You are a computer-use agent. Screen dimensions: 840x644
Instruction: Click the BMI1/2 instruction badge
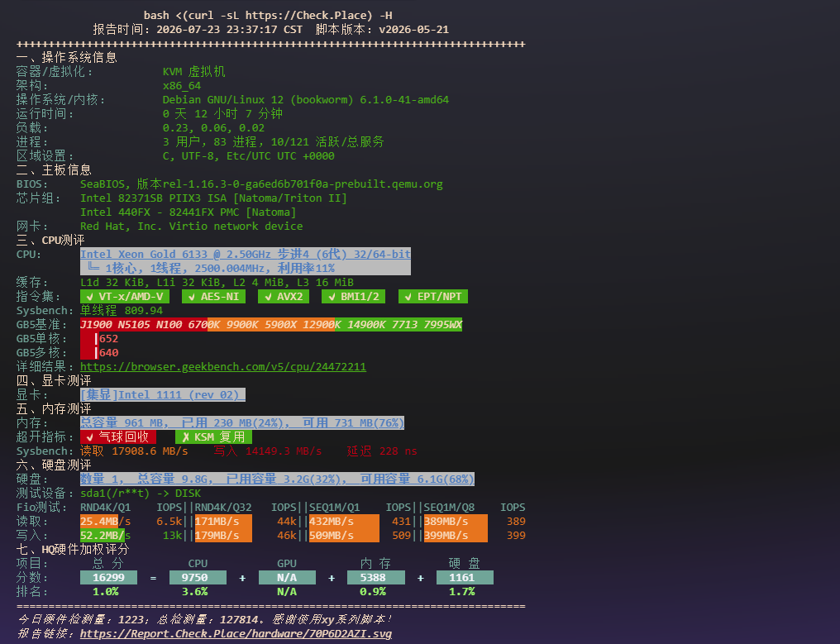point(354,297)
